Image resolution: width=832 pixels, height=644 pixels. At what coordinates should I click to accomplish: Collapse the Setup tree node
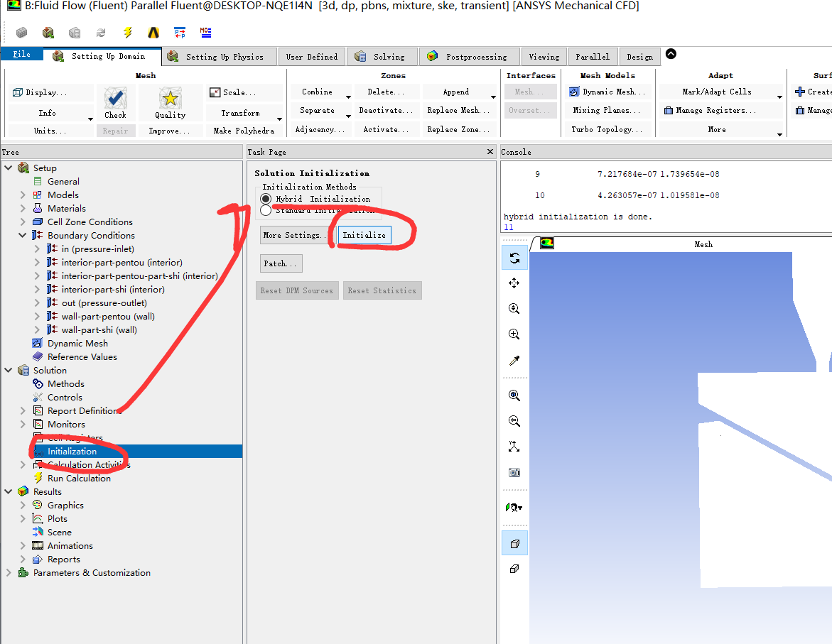pyautogui.click(x=9, y=168)
